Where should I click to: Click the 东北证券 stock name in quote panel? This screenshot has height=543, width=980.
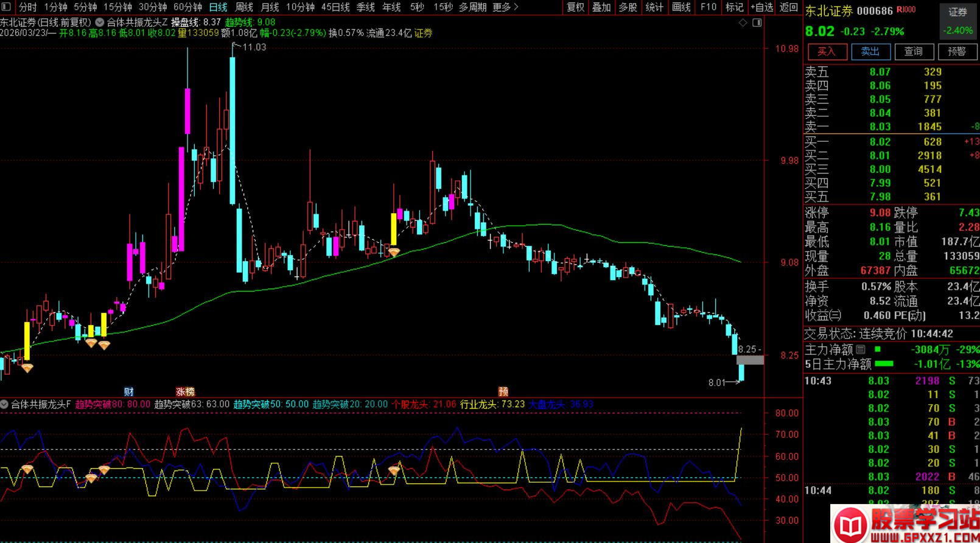point(829,10)
